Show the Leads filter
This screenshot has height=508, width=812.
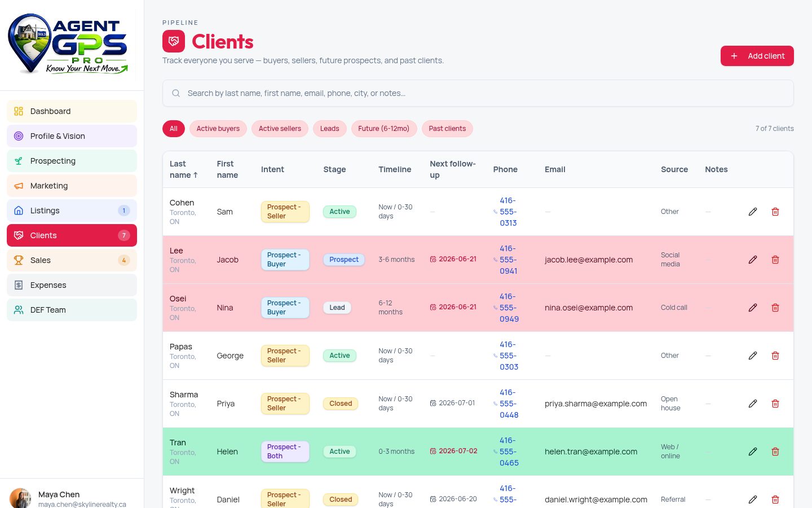(x=330, y=129)
